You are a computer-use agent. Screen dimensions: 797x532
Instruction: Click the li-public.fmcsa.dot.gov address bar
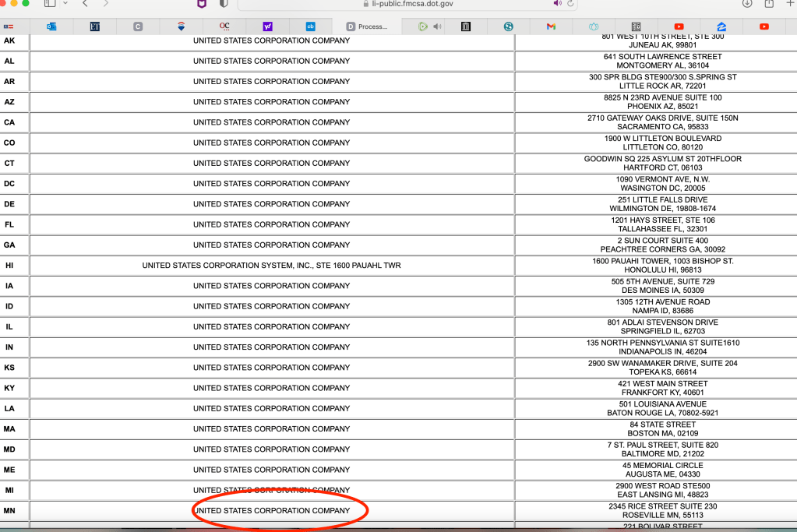tap(413, 4)
